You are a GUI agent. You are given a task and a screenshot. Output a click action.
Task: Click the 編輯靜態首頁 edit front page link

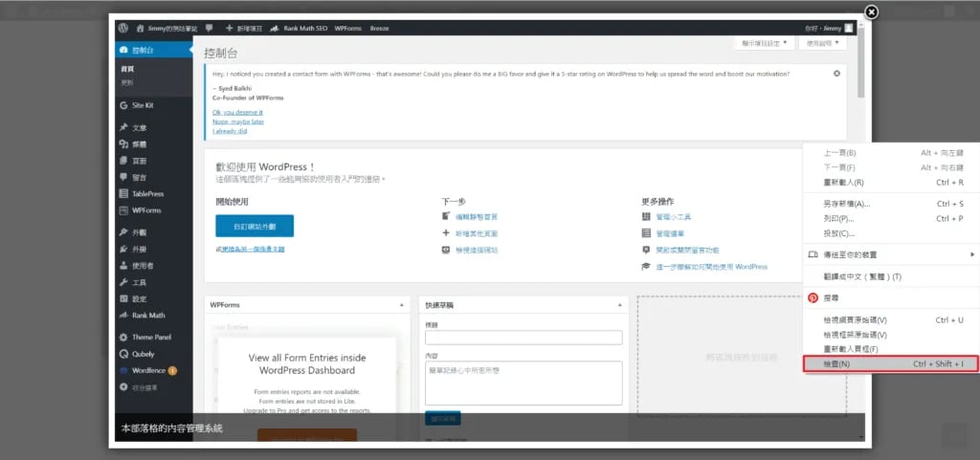477,216
